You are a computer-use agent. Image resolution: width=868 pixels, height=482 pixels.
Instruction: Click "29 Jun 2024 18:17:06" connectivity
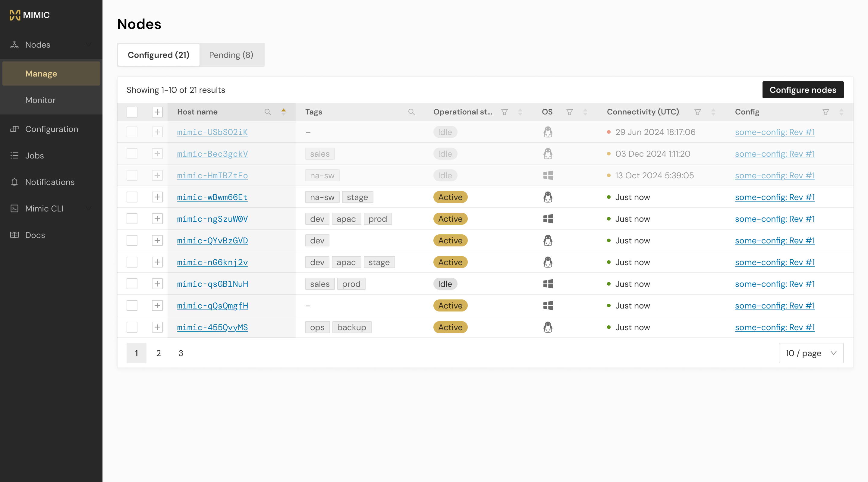click(656, 132)
